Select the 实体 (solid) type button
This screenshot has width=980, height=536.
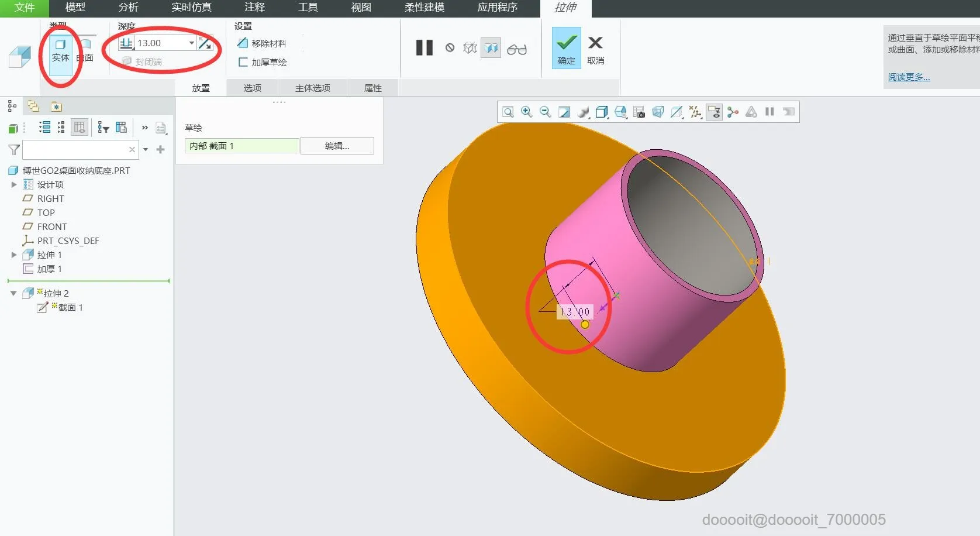point(60,50)
